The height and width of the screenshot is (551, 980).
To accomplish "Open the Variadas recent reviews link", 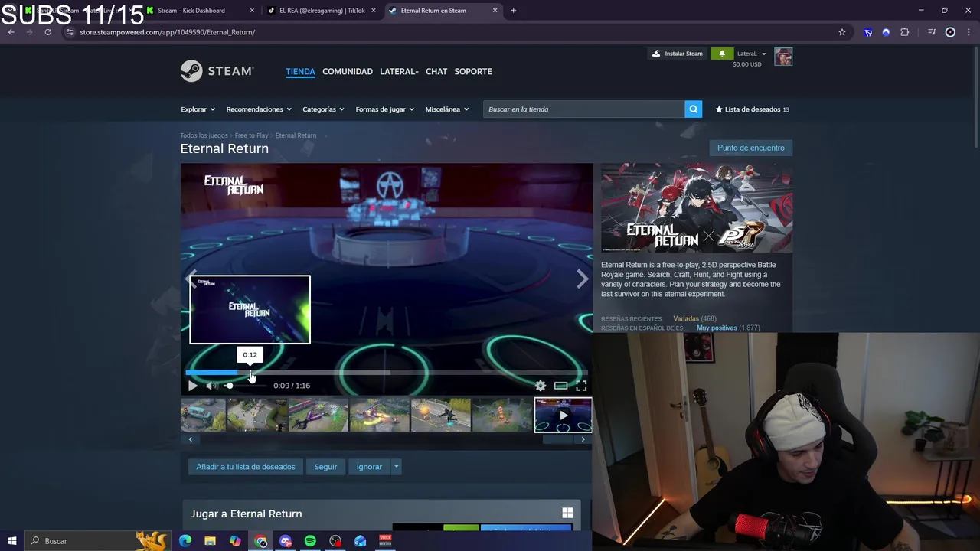I will point(686,318).
